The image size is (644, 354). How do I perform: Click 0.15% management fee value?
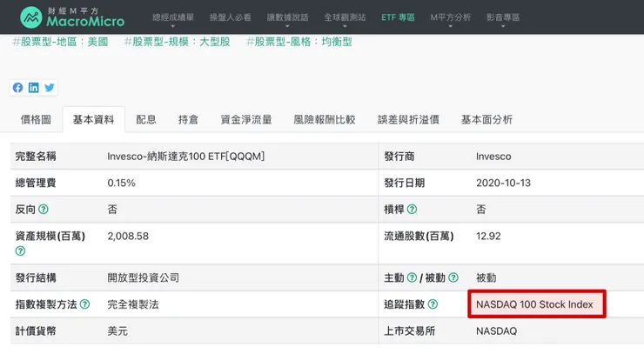pyautogui.click(x=121, y=183)
